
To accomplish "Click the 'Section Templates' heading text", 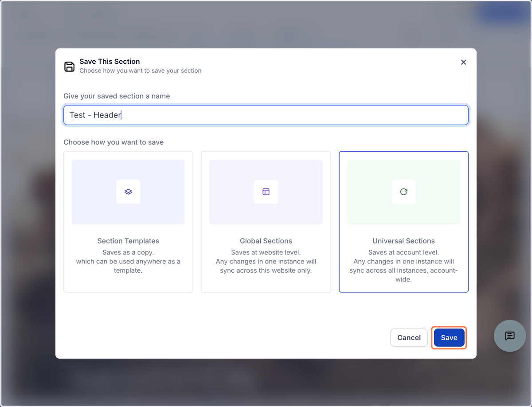I will click(x=128, y=241).
